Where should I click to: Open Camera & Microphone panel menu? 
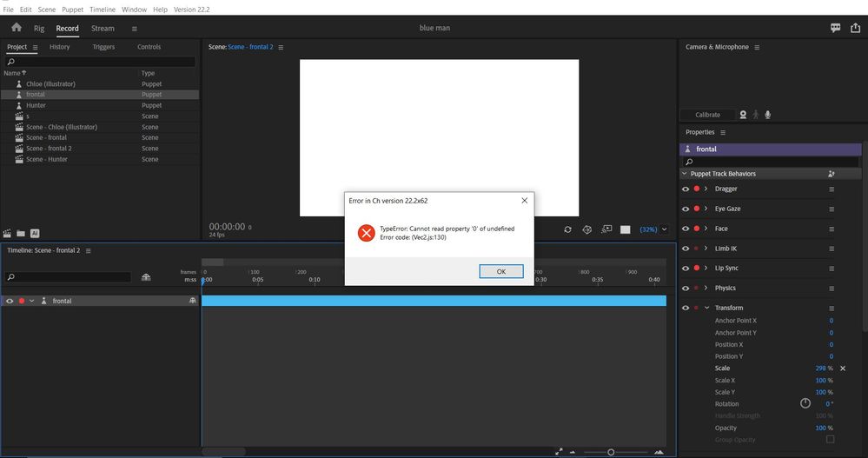757,48
